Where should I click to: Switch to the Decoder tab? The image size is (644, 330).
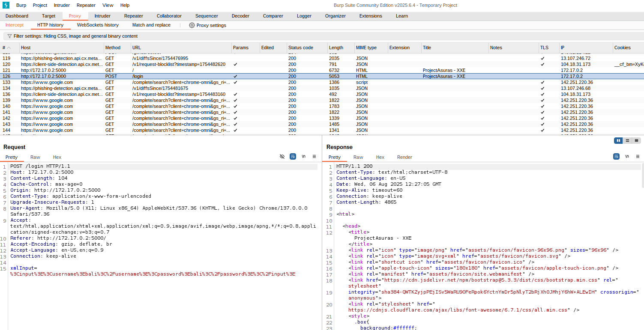[240, 16]
